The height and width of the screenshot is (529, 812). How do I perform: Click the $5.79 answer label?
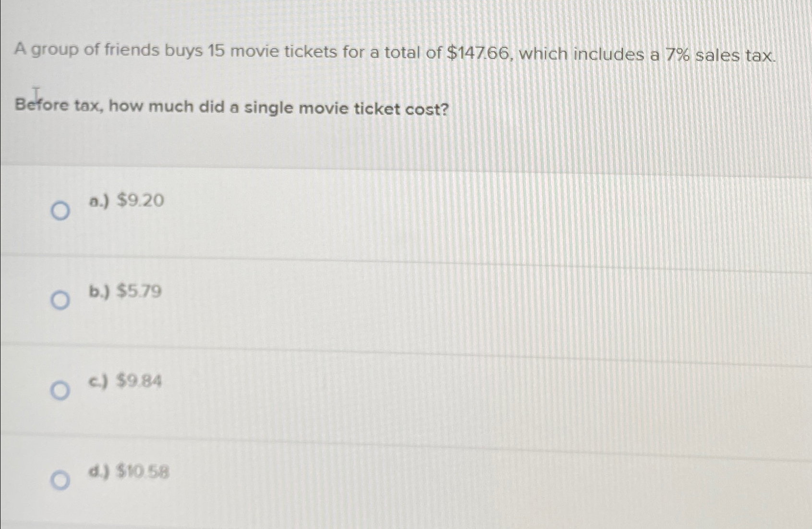click(x=139, y=291)
